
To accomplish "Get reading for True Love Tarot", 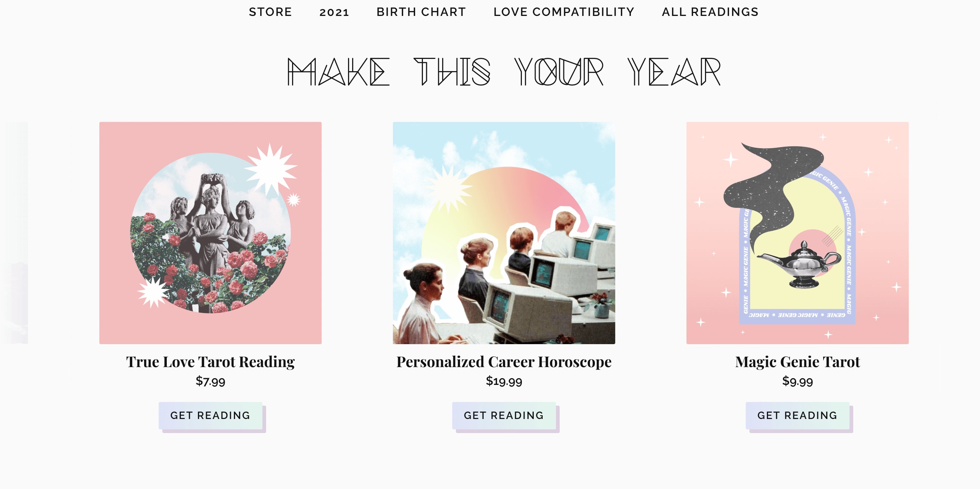I will pyautogui.click(x=211, y=415).
